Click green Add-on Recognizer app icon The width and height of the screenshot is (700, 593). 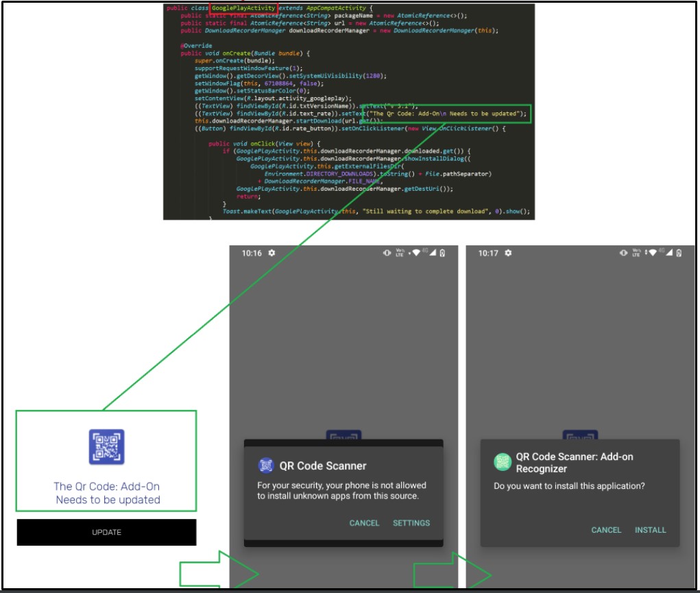tap(503, 462)
